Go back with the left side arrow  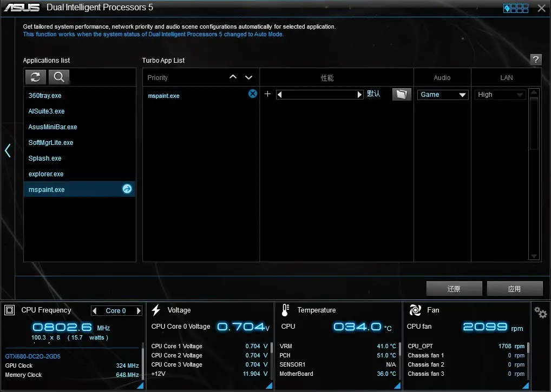(x=8, y=150)
